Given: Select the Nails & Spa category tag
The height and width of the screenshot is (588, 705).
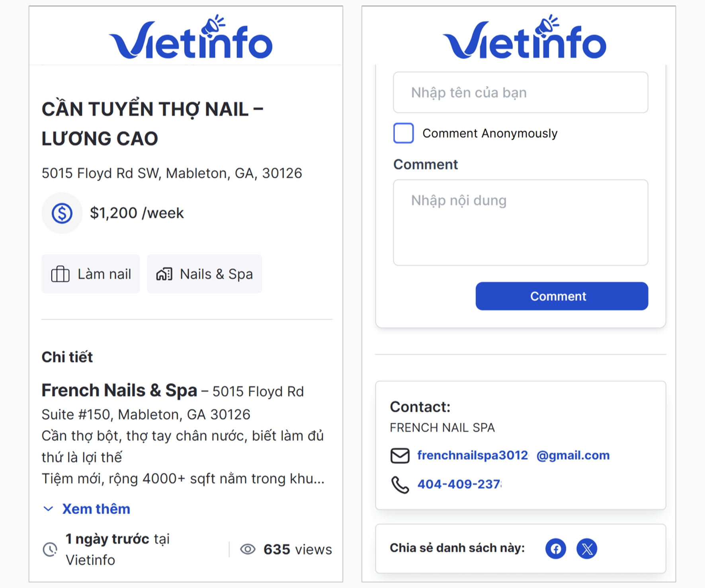Looking at the screenshot, I should [204, 274].
